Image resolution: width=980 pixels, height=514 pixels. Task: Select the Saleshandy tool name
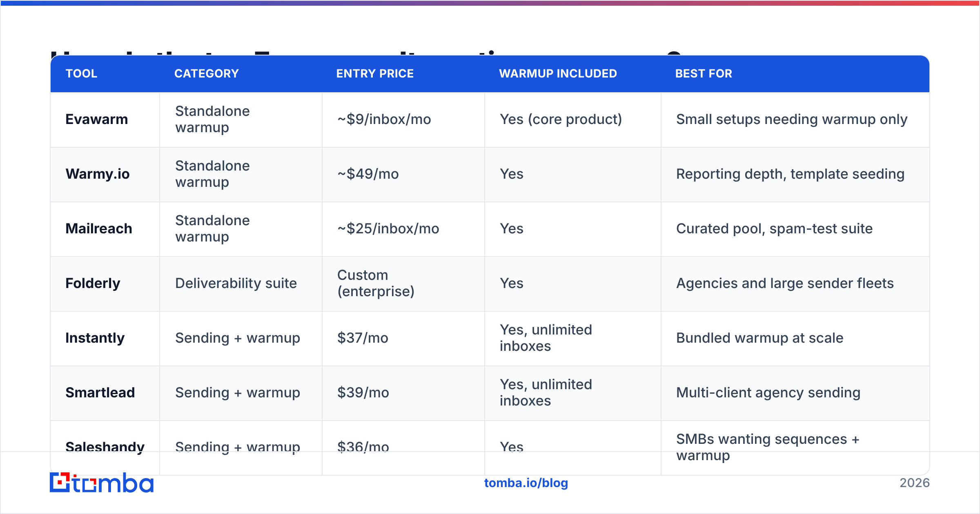pyautogui.click(x=105, y=447)
